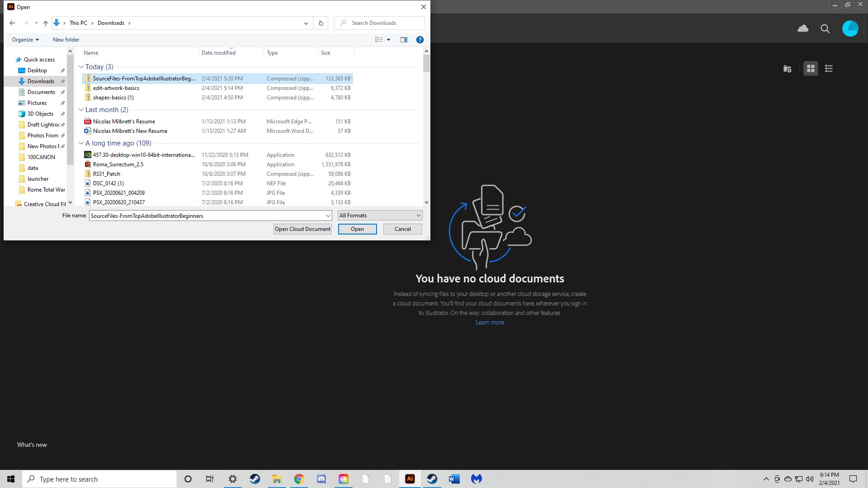Click the view options icon in file dialog
Viewport: 868px width, 488px height.
(x=382, y=39)
